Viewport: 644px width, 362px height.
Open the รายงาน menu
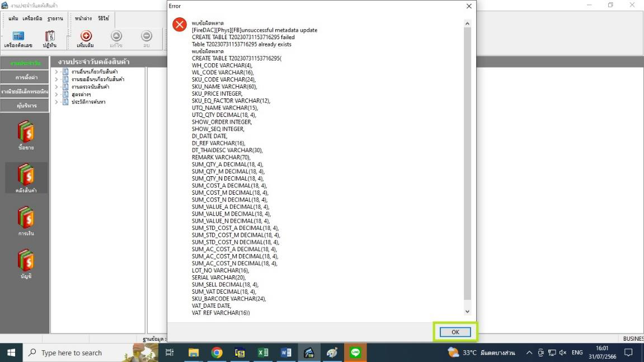[x=55, y=18]
